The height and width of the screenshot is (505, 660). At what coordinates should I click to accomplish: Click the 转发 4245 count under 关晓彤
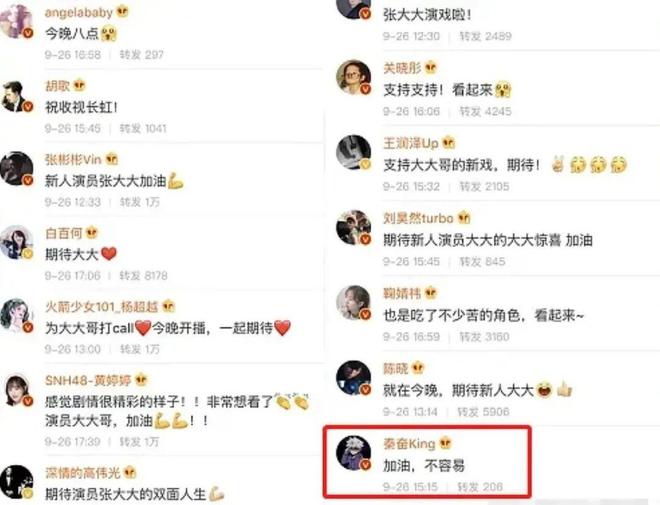click(x=485, y=112)
